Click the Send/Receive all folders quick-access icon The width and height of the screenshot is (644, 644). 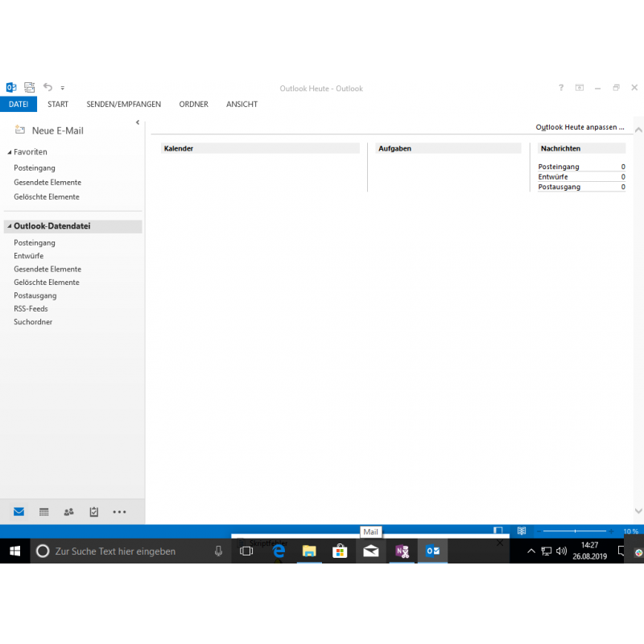[x=30, y=88]
